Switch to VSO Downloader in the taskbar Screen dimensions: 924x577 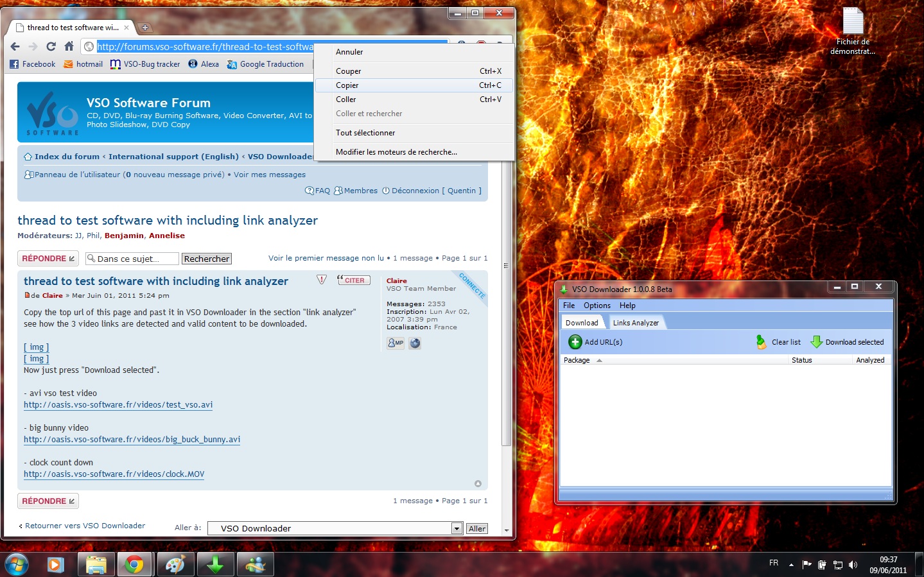click(215, 565)
